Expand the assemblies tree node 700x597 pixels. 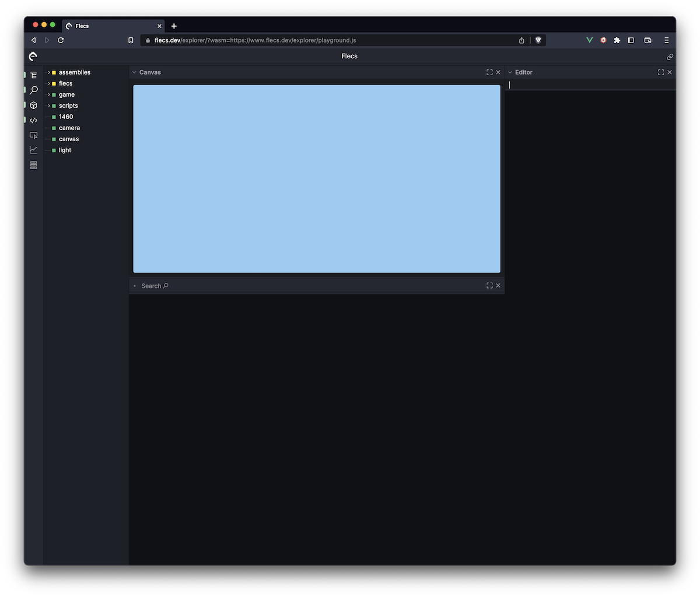(x=48, y=72)
